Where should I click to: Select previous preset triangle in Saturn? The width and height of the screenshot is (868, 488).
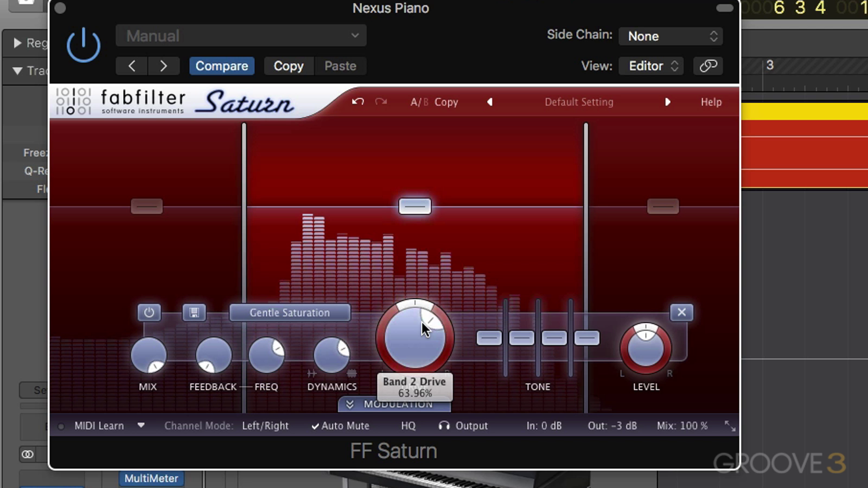[489, 102]
